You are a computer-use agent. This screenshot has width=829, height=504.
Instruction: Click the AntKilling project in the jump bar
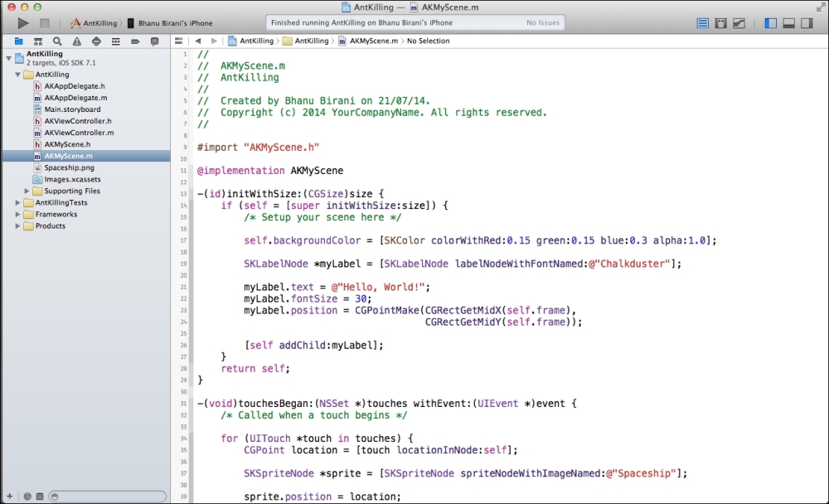[x=250, y=41]
